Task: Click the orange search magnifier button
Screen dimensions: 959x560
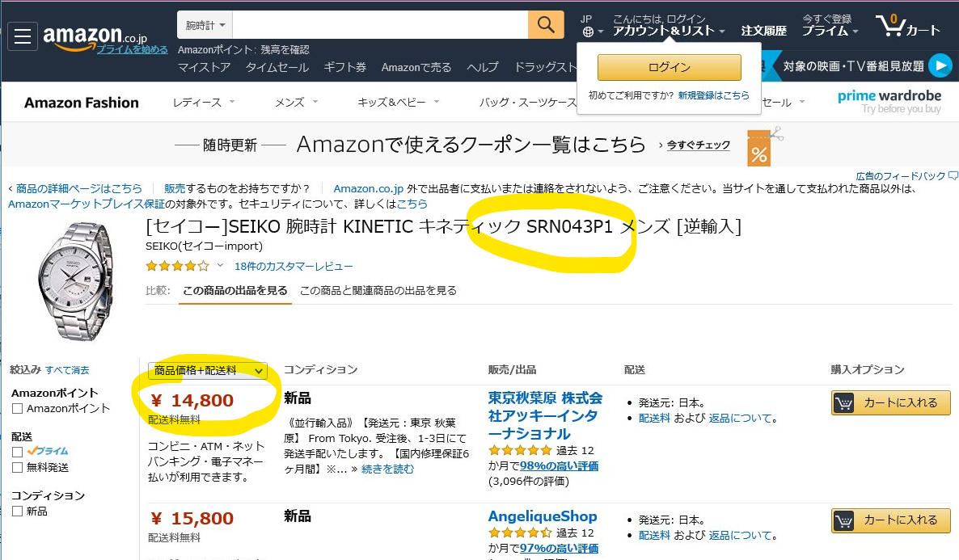Action: (546, 24)
